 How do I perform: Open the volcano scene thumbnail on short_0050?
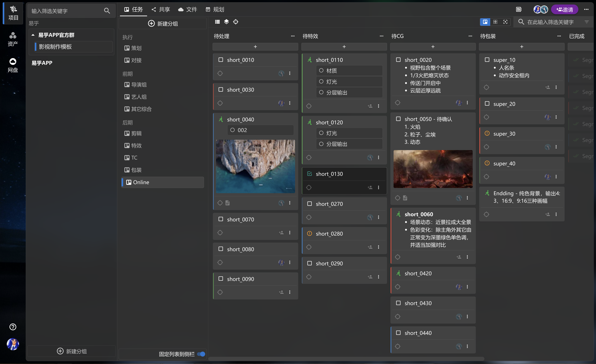(x=433, y=169)
